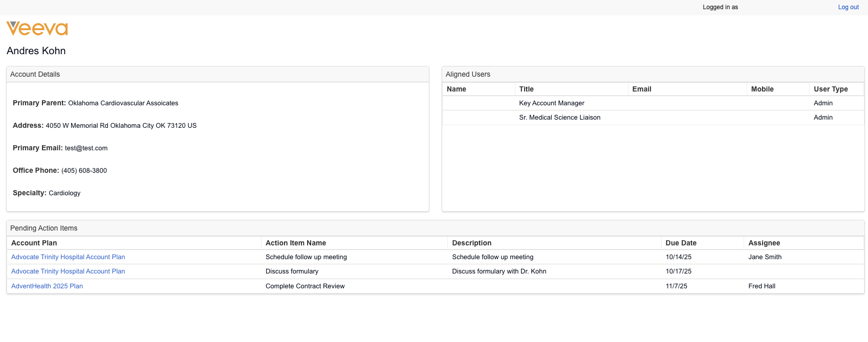
Task: Click the Action Item Name column header
Action: (296, 243)
